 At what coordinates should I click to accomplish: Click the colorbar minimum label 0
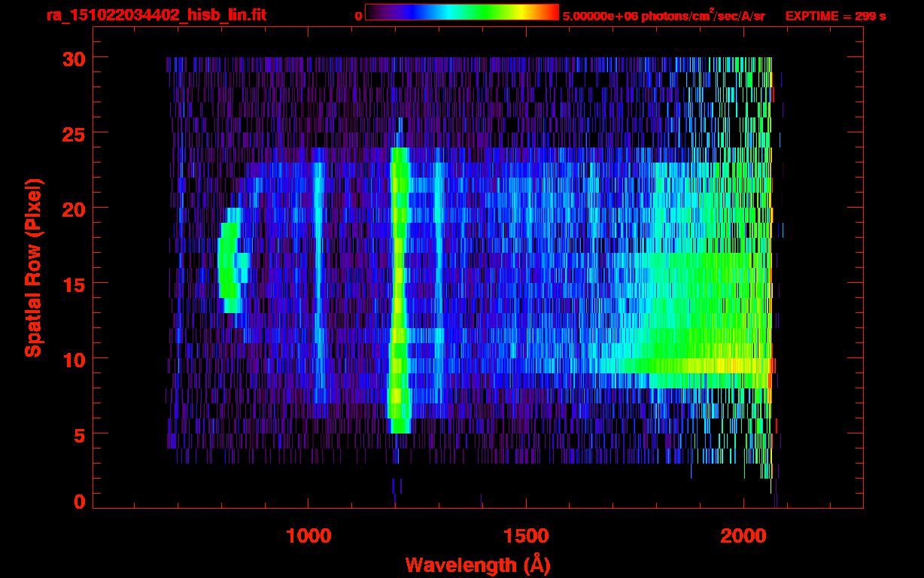point(359,16)
